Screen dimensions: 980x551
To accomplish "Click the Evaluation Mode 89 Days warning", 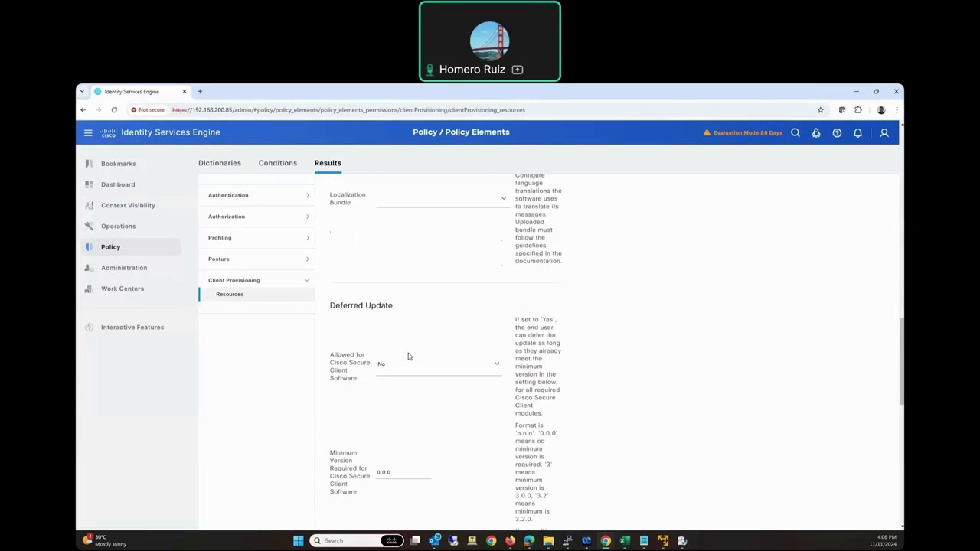I will (x=743, y=132).
